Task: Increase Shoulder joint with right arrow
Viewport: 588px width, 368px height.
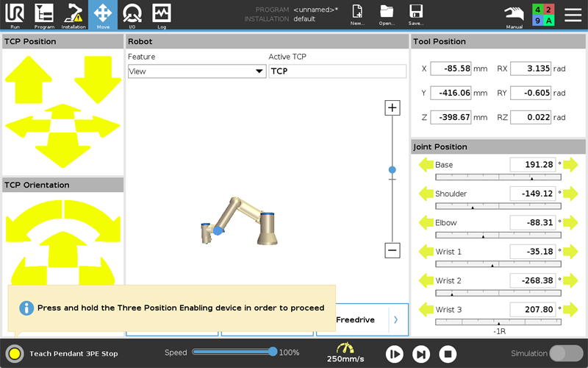Action: click(570, 194)
